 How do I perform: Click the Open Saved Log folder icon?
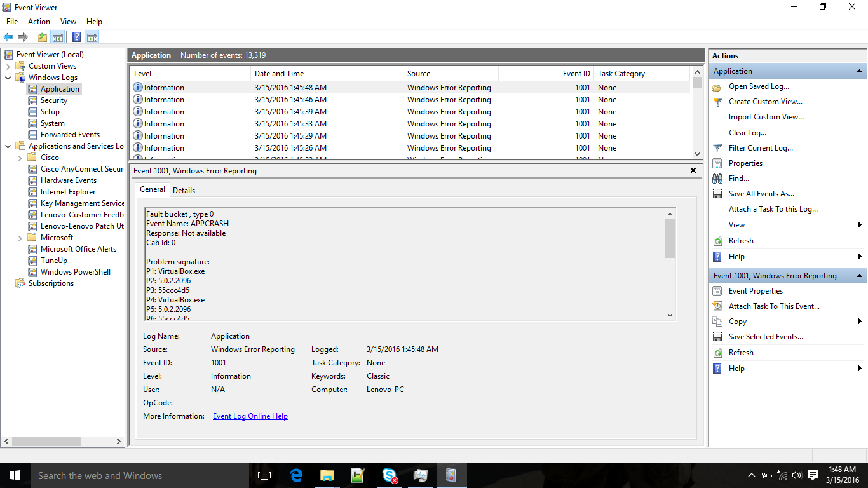pos(717,86)
